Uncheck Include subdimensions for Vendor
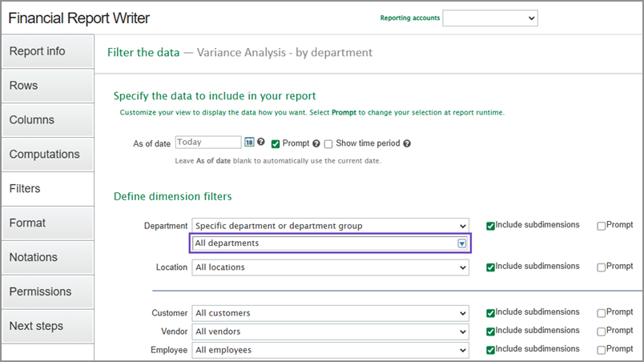The image size is (644, 362). click(491, 331)
